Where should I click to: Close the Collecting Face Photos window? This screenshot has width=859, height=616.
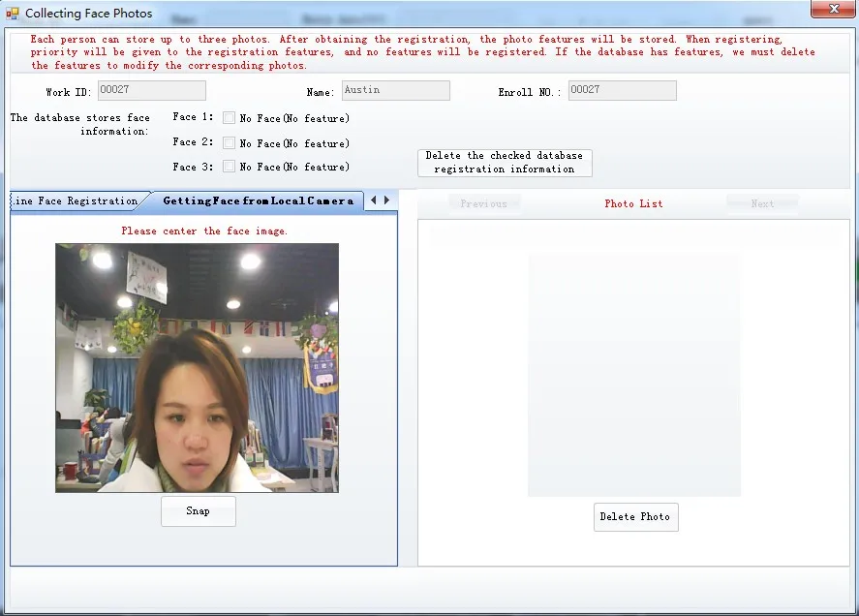click(x=832, y=9)
